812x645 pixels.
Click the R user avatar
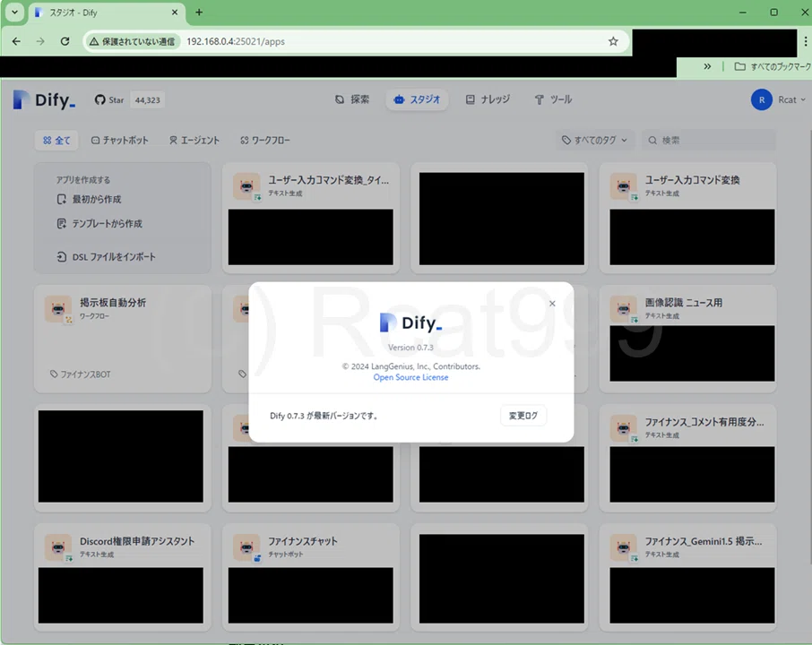[x=761, y=100]
